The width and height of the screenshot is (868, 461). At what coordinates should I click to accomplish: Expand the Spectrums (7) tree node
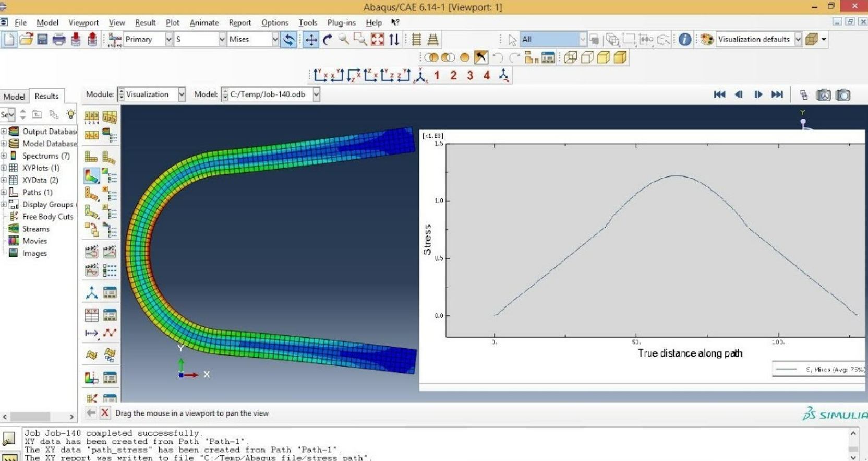click(x=4, y=156)
